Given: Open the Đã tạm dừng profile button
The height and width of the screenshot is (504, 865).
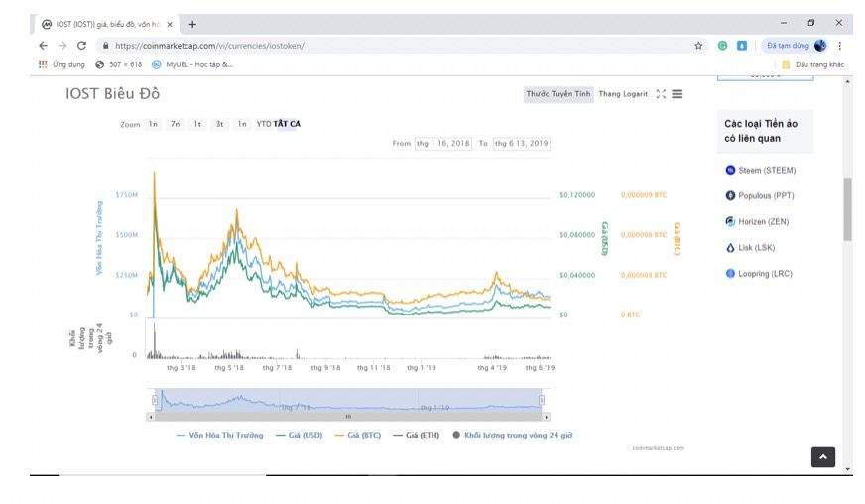Looking at the screenshot, I should coord(795,46).
